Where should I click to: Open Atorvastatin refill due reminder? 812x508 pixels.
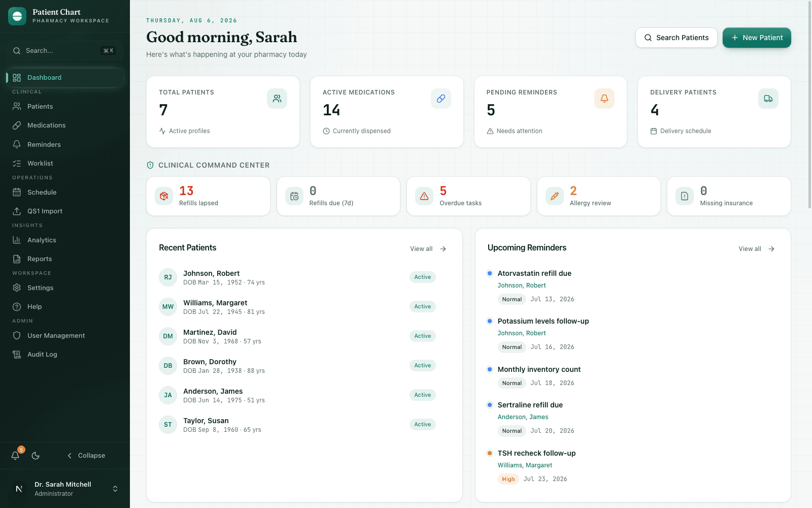[534, 273]
